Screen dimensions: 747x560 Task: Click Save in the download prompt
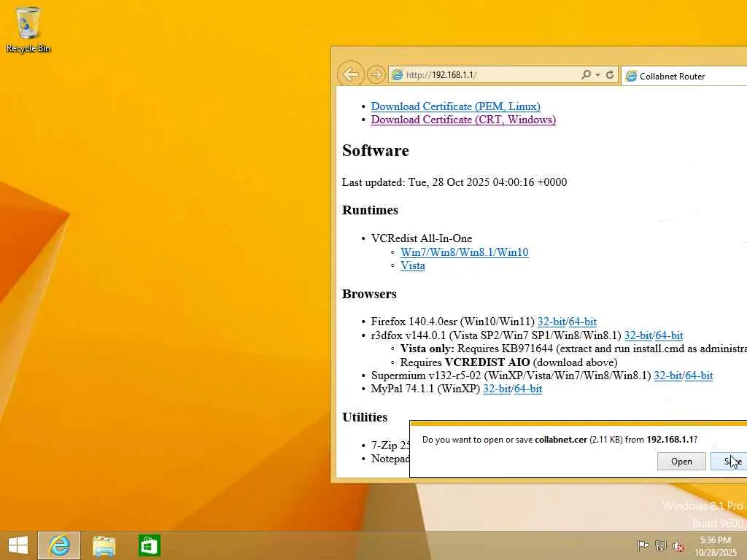[x=729, y=461]
